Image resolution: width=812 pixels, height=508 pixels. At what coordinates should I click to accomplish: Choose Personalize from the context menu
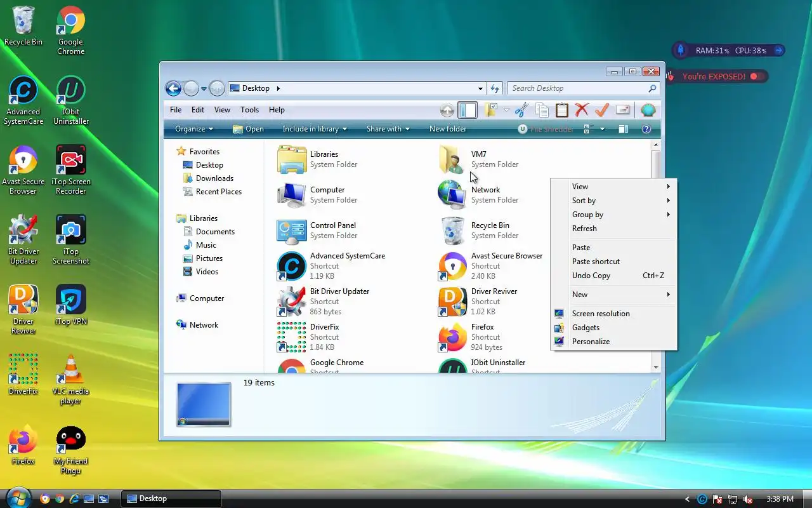613,342
